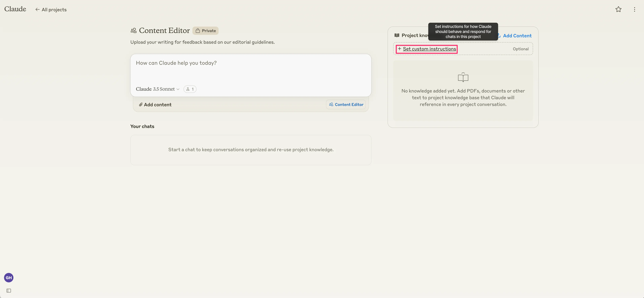
Task: Click the chevron next to model name
Action: (178, 89)
